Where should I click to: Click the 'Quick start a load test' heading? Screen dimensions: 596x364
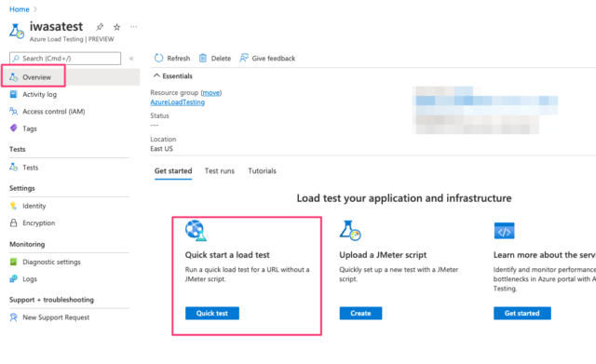227,255
